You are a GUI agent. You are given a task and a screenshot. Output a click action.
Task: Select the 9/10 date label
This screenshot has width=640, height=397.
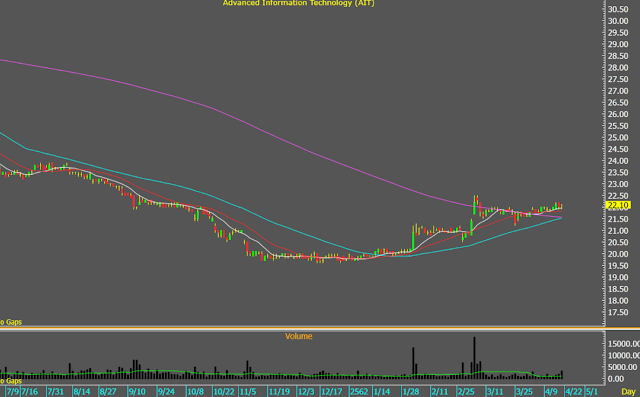[137, 392]
